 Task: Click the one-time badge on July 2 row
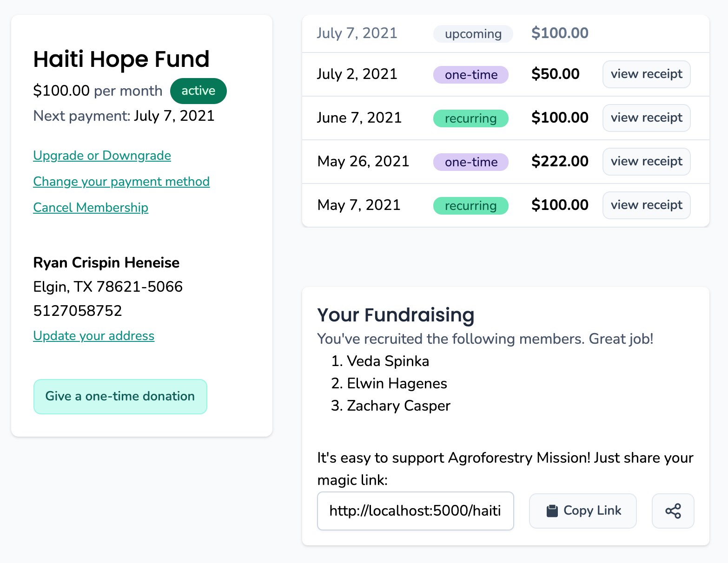(x=470, y=75)
